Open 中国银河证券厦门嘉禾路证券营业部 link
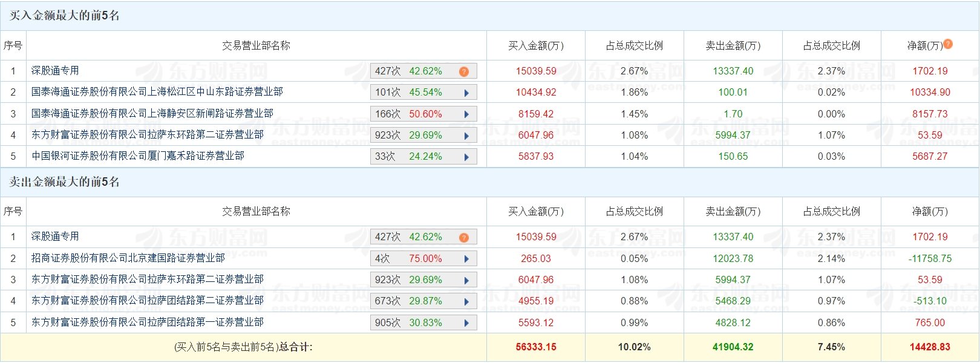This screenshot has height=363, width=980. (x=138, y=155)
